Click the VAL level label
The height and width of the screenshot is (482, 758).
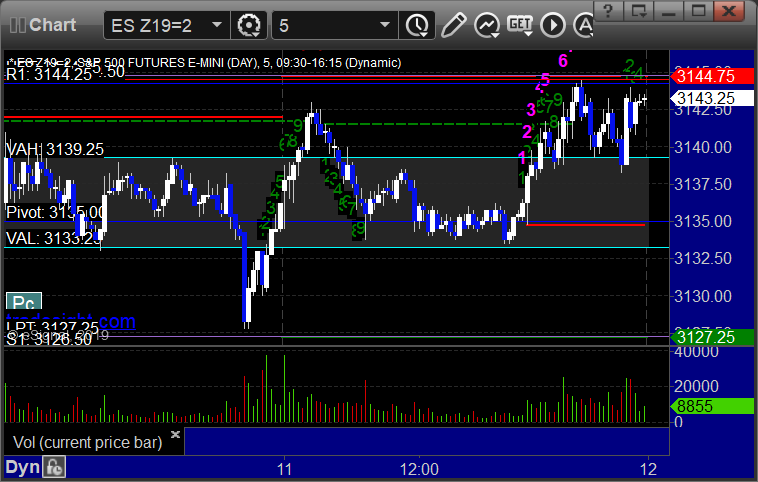tap(54, 238)
